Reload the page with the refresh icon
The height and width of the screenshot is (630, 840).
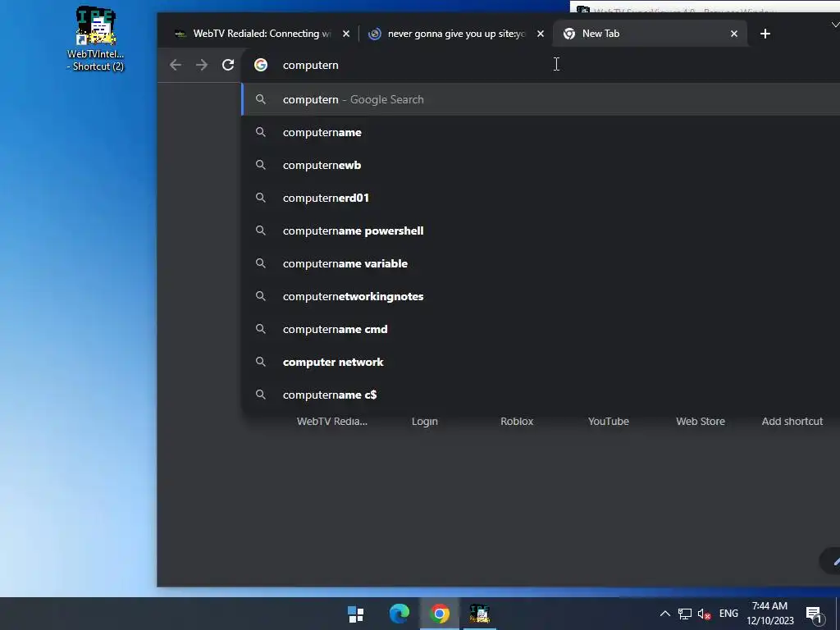tap(228, 66)
